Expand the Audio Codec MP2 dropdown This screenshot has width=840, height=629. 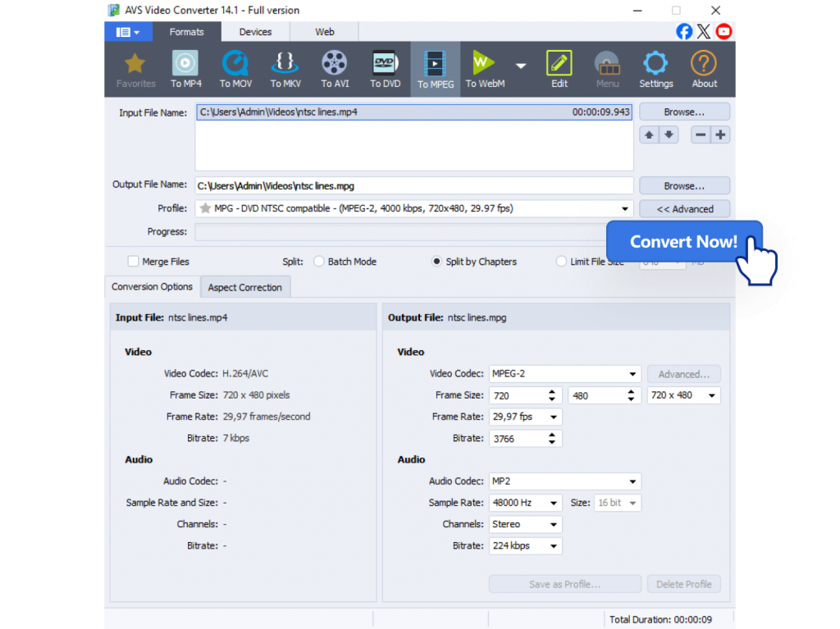pos(564,481)
